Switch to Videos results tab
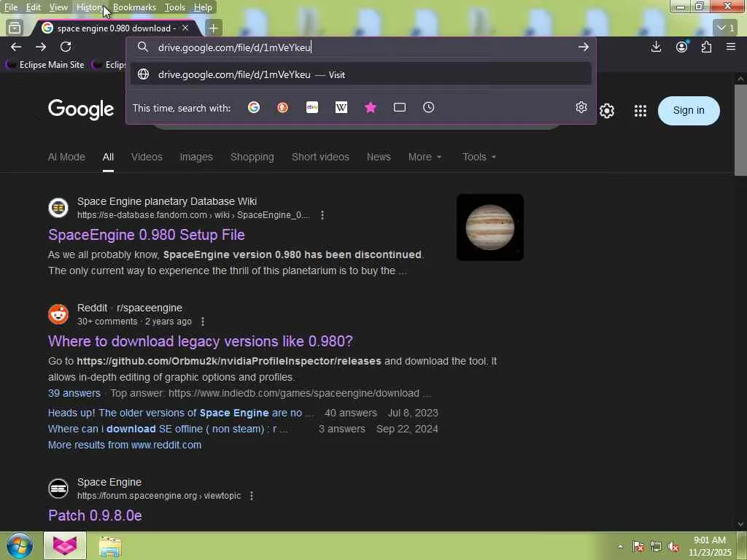 pyautogui.click(x=147, y=157)
